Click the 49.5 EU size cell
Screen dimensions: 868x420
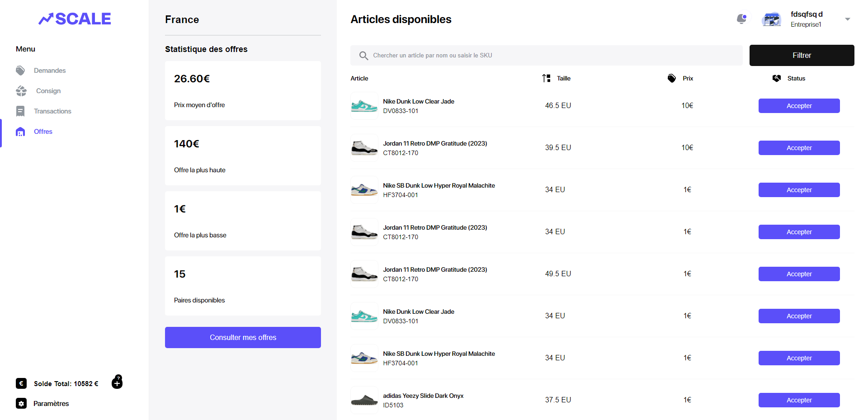(558, 274)
